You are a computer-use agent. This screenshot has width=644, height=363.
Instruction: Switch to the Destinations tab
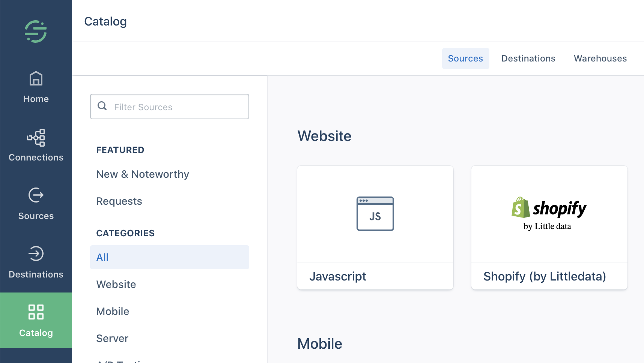(528, 58)
